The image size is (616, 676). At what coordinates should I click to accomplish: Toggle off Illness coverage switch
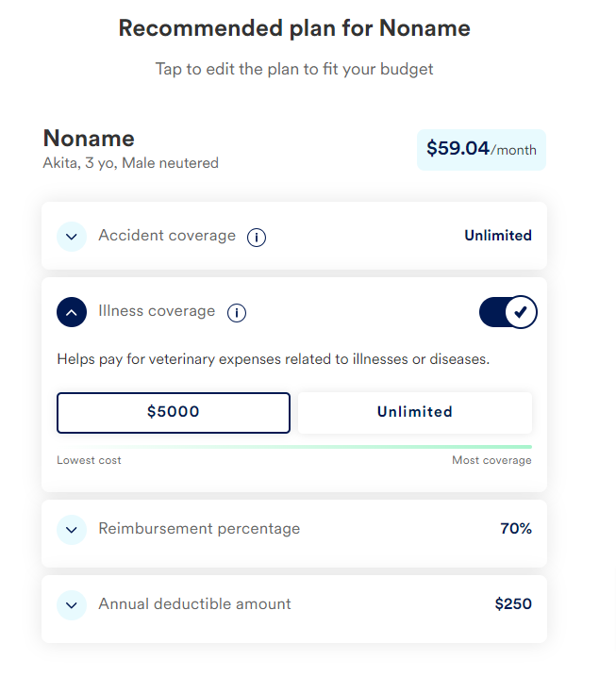point(508,312)
